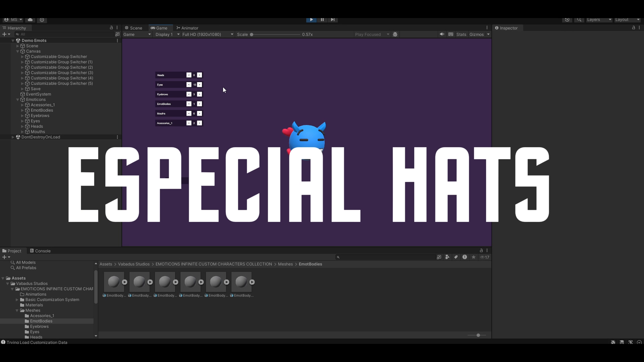Open the MS account dropdown
644x362 pixels.
click(13, 20)
